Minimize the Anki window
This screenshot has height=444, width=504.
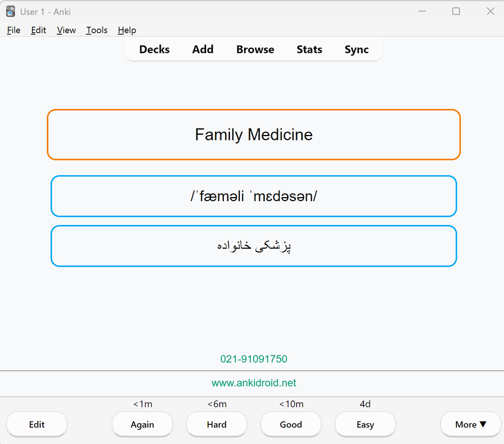(422, 11)
